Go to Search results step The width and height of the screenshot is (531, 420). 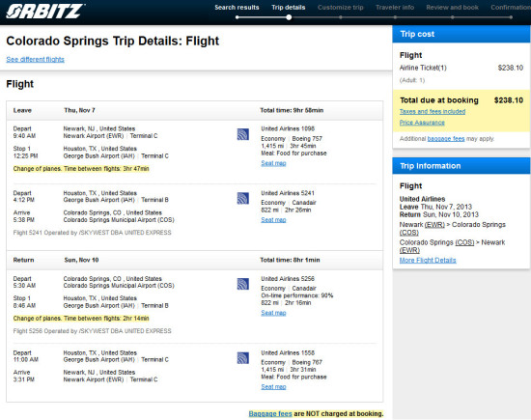(237, 8)
